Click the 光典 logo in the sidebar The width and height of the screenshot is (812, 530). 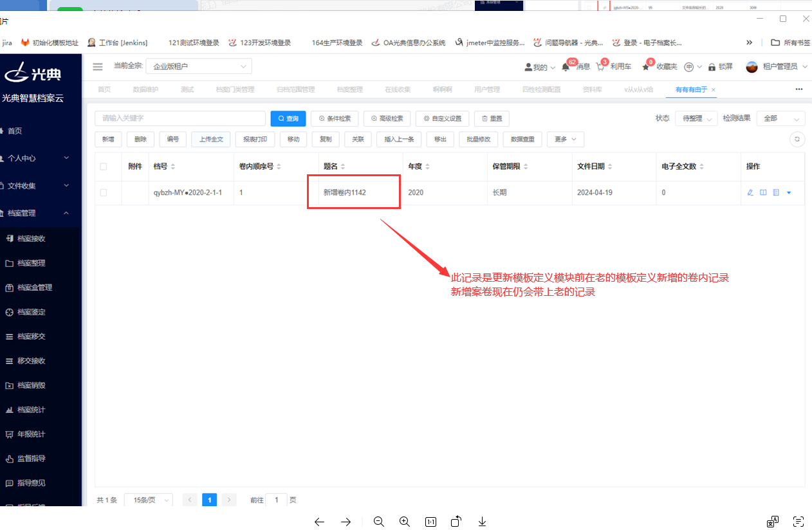33,73
